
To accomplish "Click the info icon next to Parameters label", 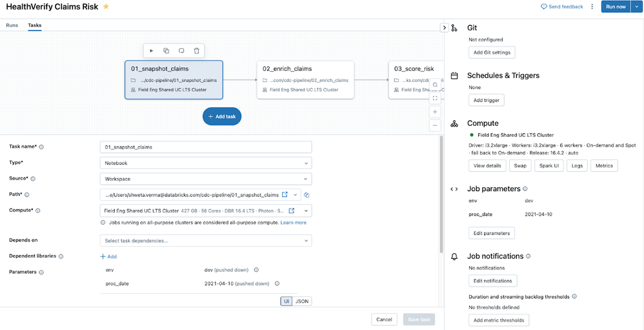I will click(x=41, y=272).
